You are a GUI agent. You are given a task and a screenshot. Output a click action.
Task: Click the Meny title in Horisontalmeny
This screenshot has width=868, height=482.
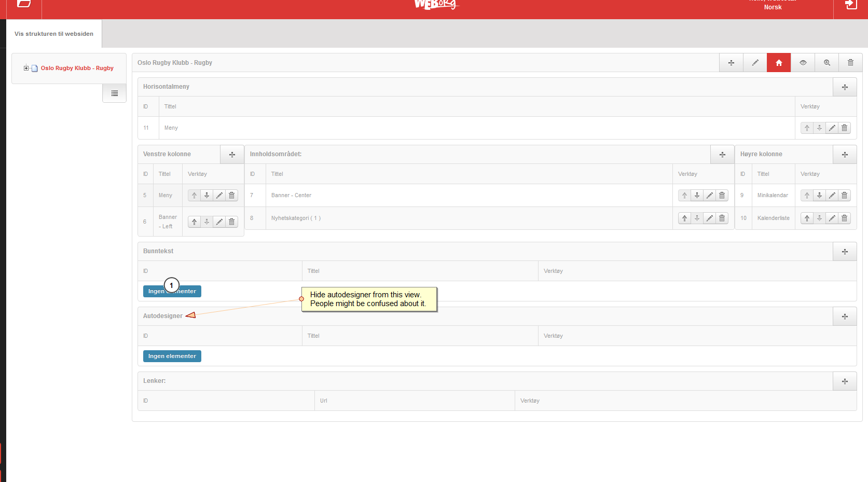click(171, 128)
